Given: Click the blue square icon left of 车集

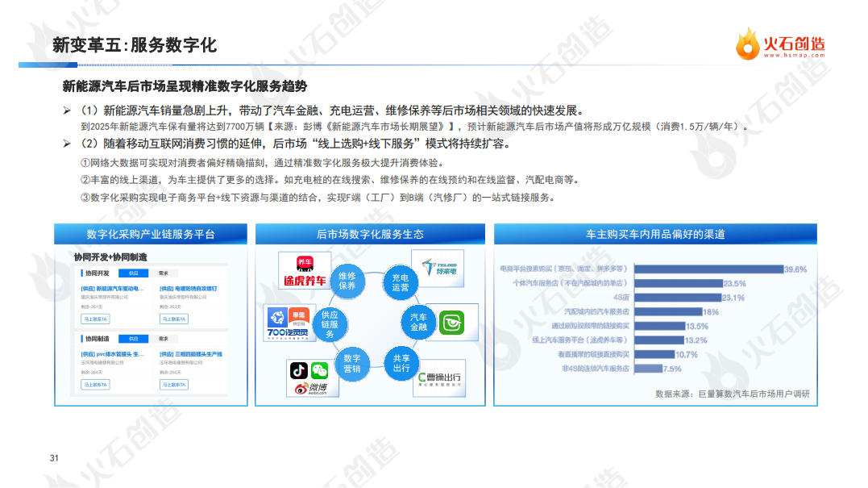Looking at the screenshot, I should pos(277,317).
